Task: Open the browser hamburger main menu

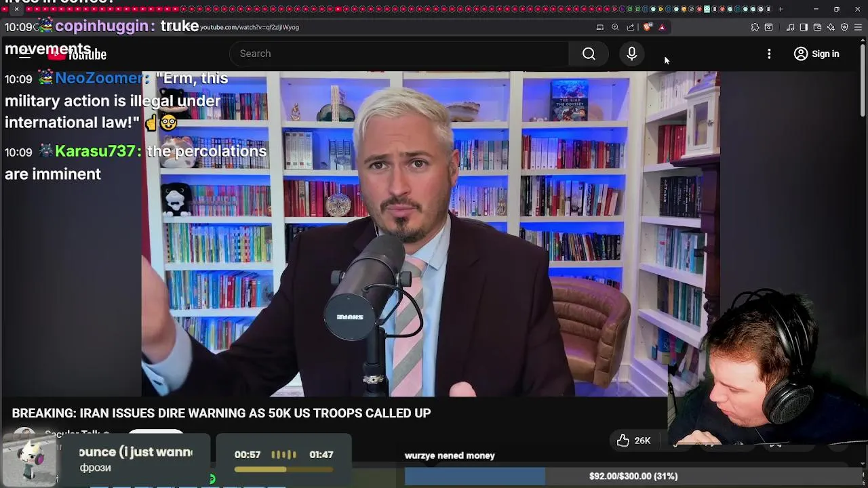Action: click(858, 27)
